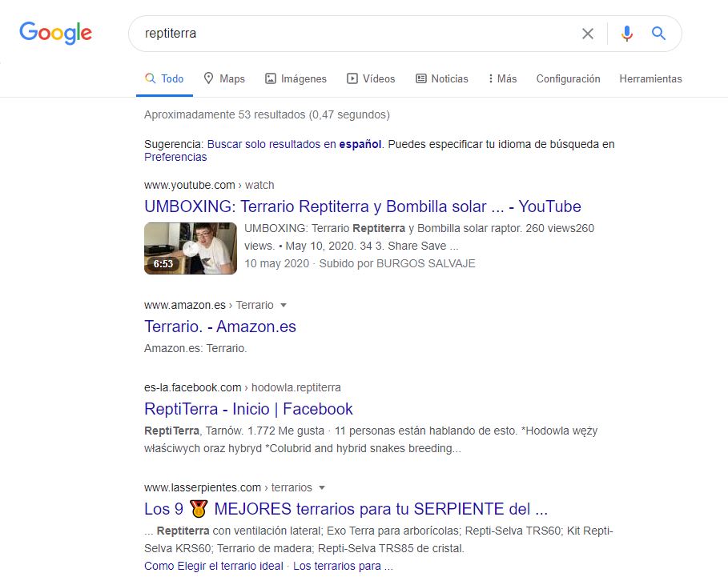Switch to the Vídeos tab
Viewport: 728px width, 585px height.
coord(371,78)
